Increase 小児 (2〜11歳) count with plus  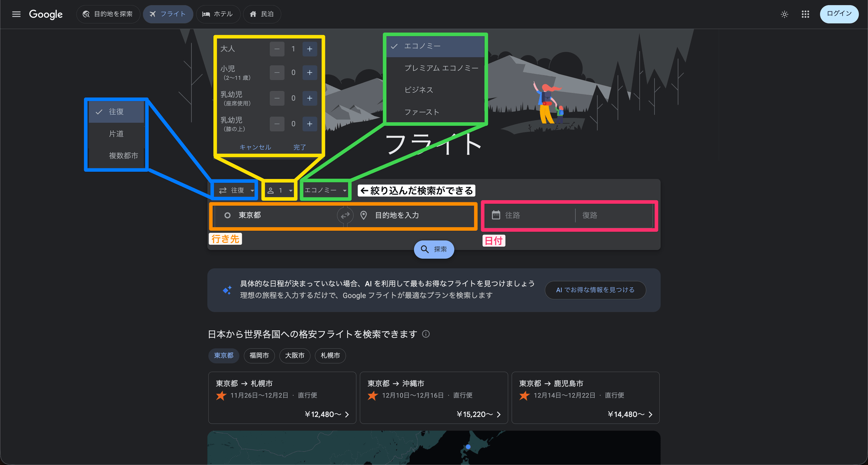coord(310,73)
